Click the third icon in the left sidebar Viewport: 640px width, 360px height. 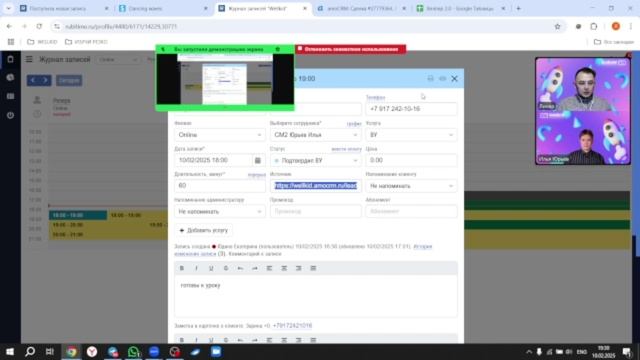click(10, 96)
